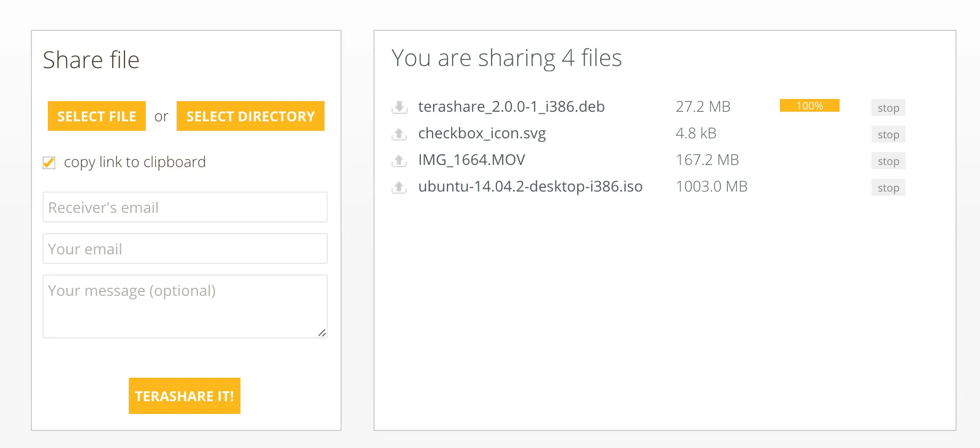Stop sharing checkbox_icon.svg
This screenshot has width=980, height=448.
[x=887, y=134]
